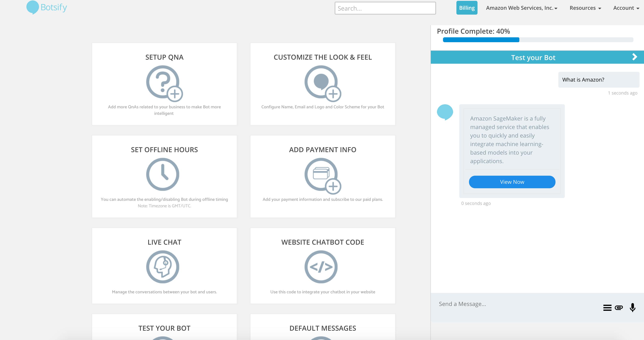Screen dimensions: 644x340
Task: Open the Live Chat headset icon
Action: (163, 267)
